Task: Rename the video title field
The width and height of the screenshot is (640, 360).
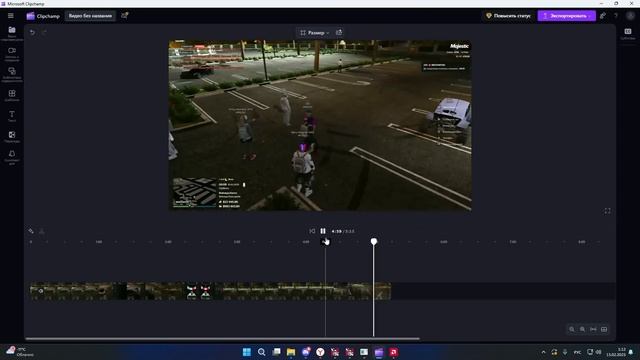Action: 90,16
